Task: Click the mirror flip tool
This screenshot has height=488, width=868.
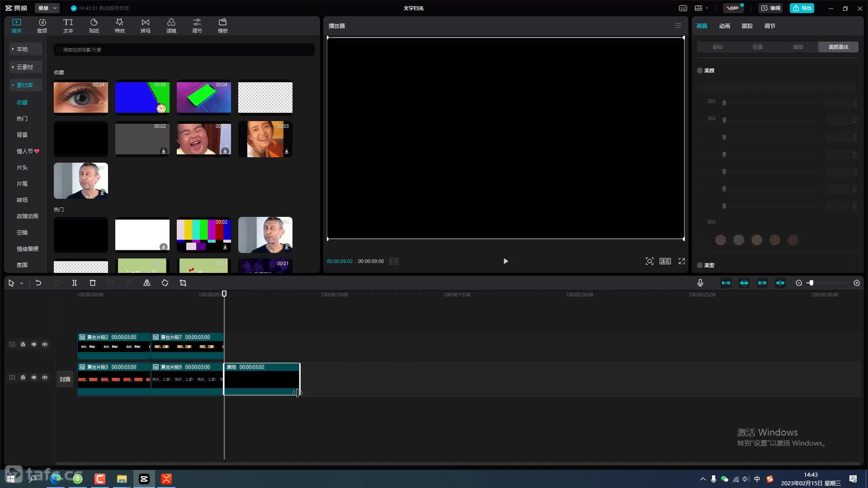Action: point(147,283)
